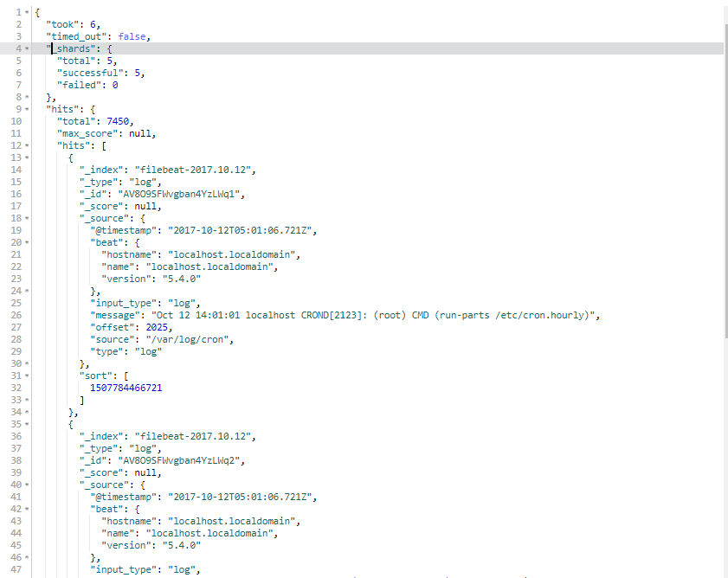This screenshot has width=728, height=578.
Task: Click hits total value 7450
Action: pos(118,121)
